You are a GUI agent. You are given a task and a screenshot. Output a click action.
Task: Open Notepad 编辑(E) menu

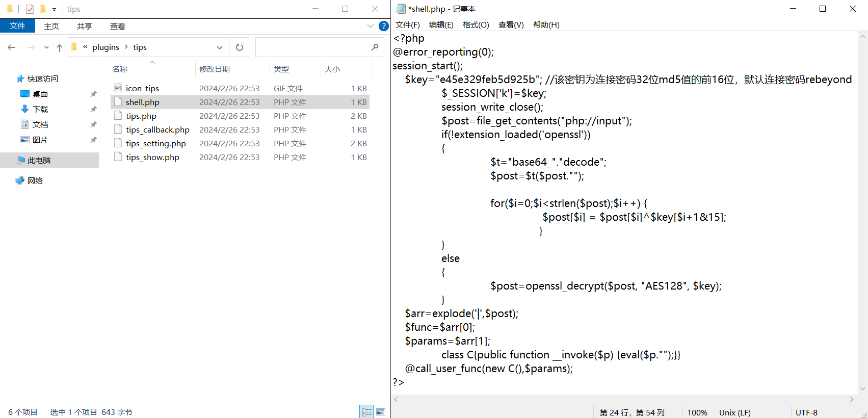[x=441, y=25]
